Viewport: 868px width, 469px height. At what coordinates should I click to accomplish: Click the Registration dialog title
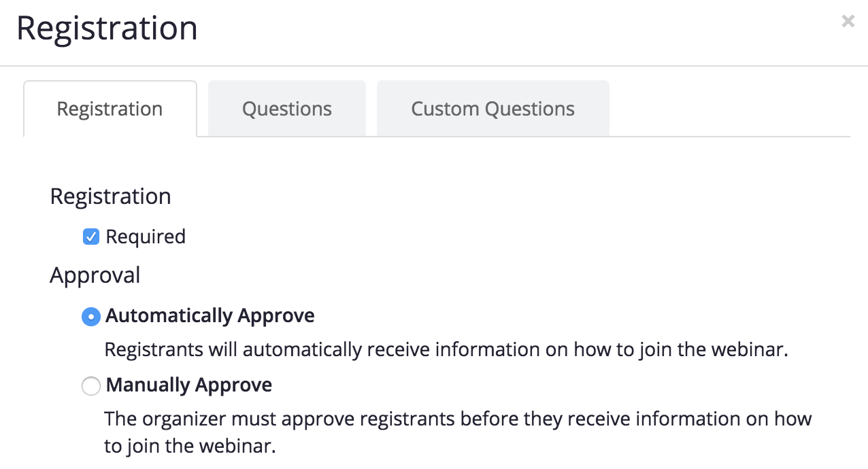point(107,28)
